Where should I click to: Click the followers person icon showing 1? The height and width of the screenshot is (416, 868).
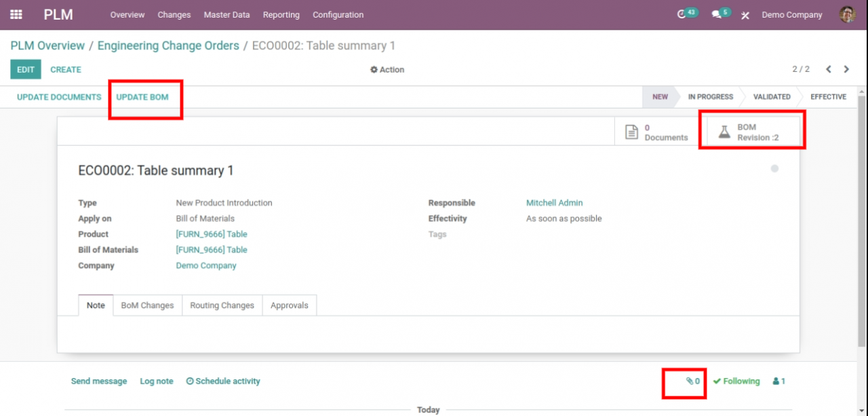click(777, 381)
